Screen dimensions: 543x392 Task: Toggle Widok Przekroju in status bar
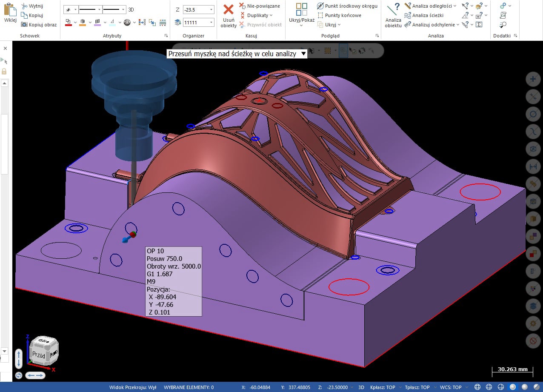(133, 387)
